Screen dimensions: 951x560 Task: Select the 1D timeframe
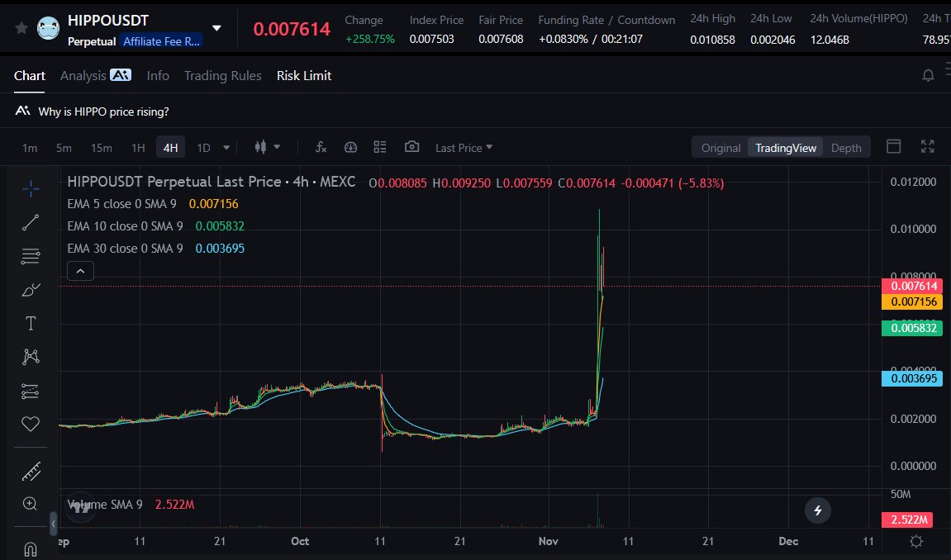pyautogui.click(x=203, y=147)
